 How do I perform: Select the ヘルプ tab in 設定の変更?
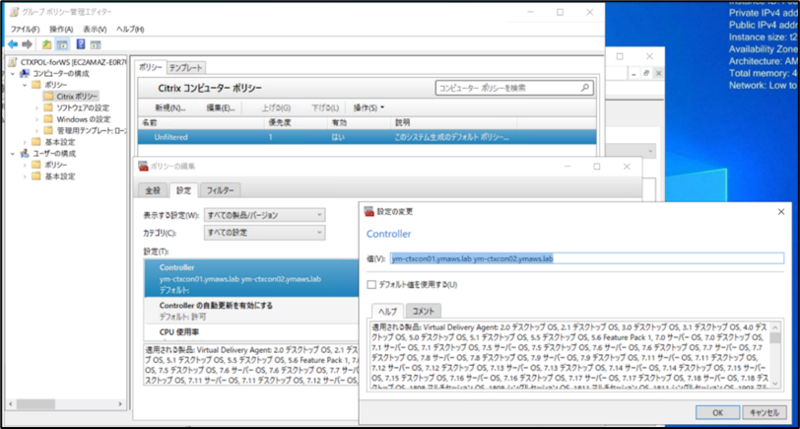(387, 311)
